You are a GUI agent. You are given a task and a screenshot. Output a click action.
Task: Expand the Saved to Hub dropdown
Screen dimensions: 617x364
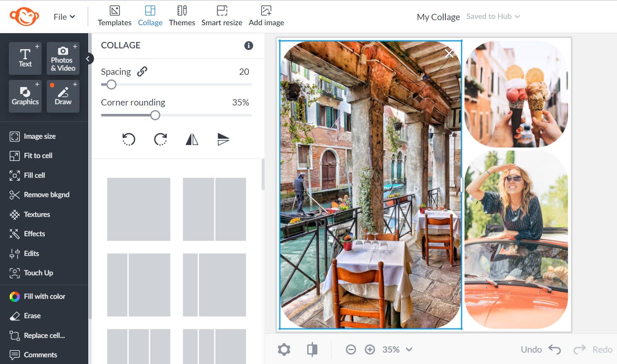(x=493, y=16)
